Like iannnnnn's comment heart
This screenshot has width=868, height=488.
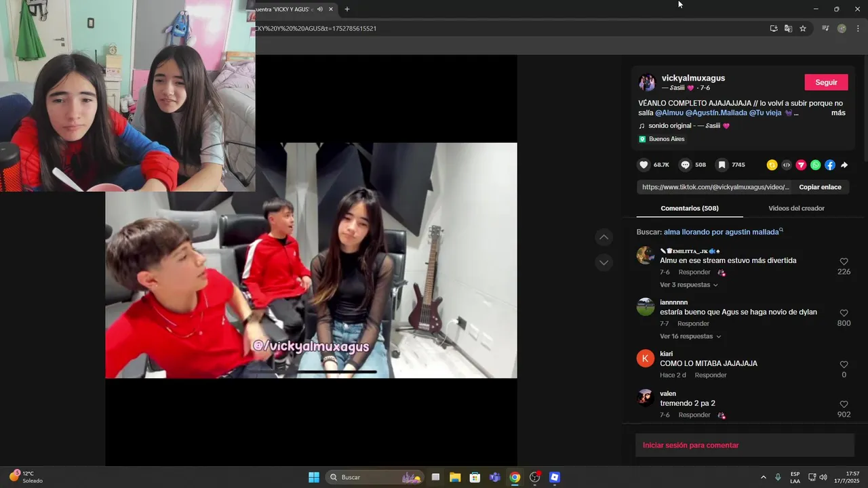tap(844, 313)
